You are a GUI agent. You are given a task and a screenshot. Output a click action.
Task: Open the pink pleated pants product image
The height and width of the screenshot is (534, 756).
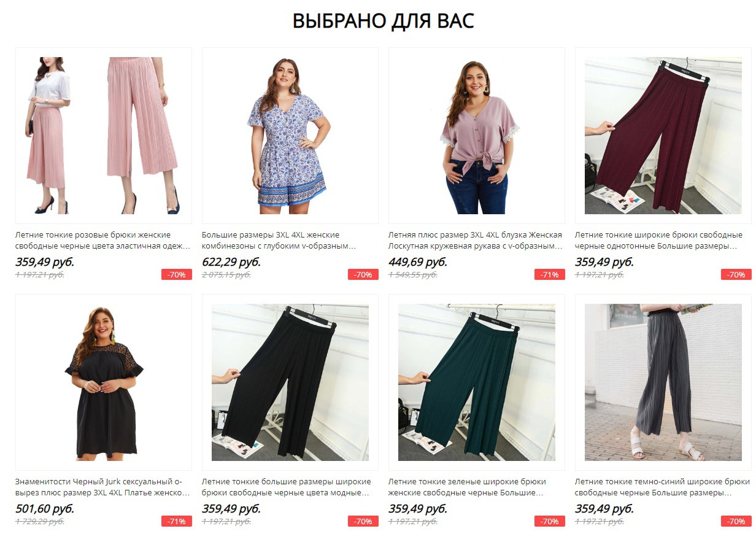[x=104, y=136]
